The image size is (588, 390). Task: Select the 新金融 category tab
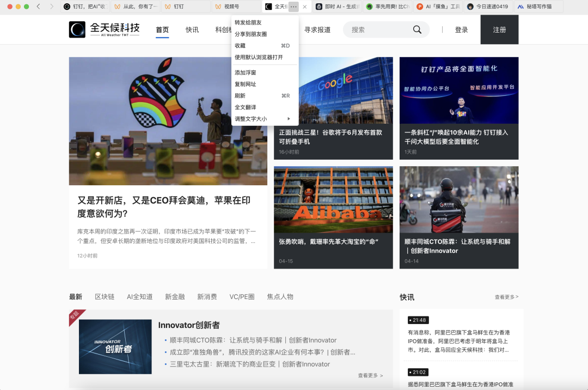[175, 297]
